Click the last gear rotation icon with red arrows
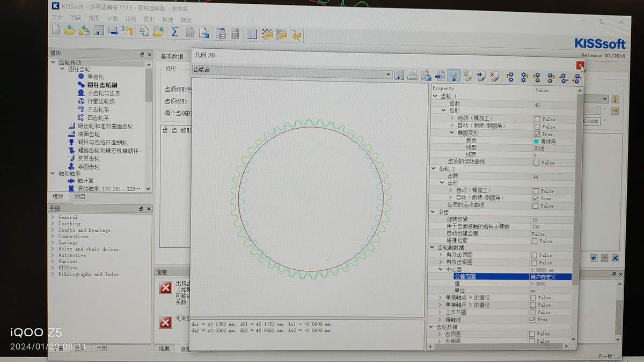 tap(577, 78)
